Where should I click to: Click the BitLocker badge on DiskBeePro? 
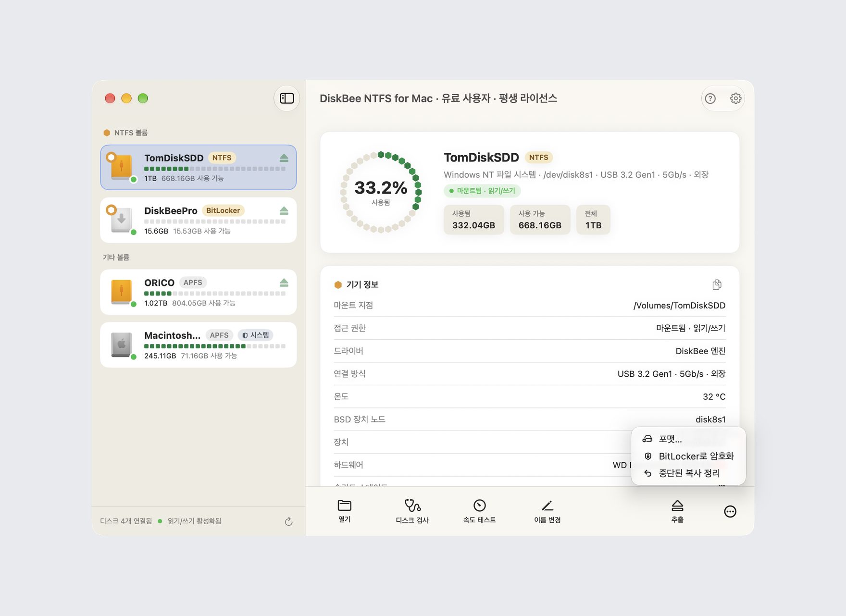click(x=223, y=211)
